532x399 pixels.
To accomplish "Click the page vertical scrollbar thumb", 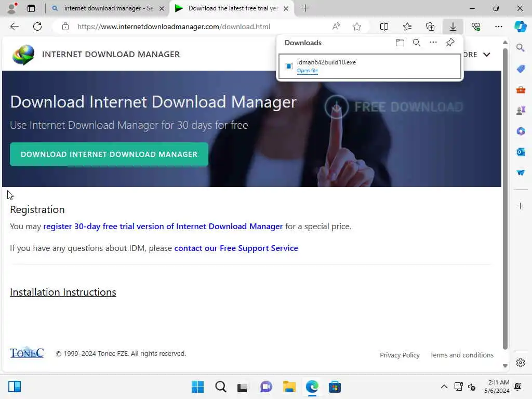I will (x=505, y=199).
